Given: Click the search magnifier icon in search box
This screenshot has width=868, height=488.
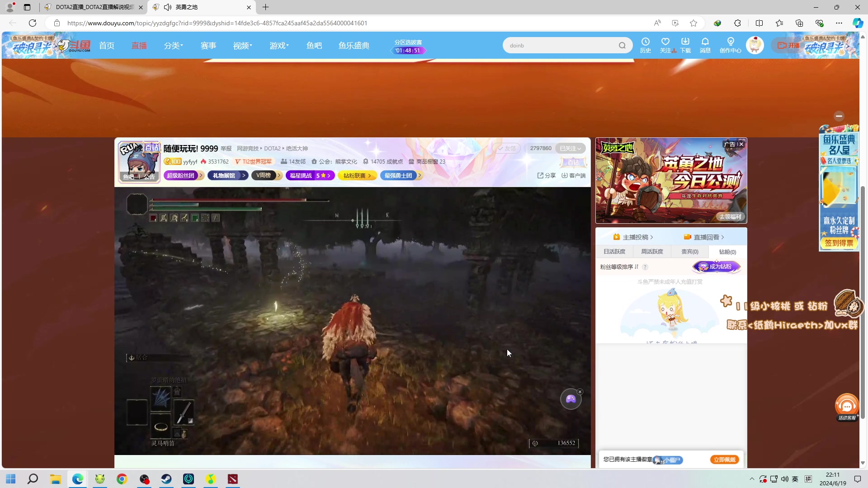Looking at the screenshot, I should coord(622,46).
